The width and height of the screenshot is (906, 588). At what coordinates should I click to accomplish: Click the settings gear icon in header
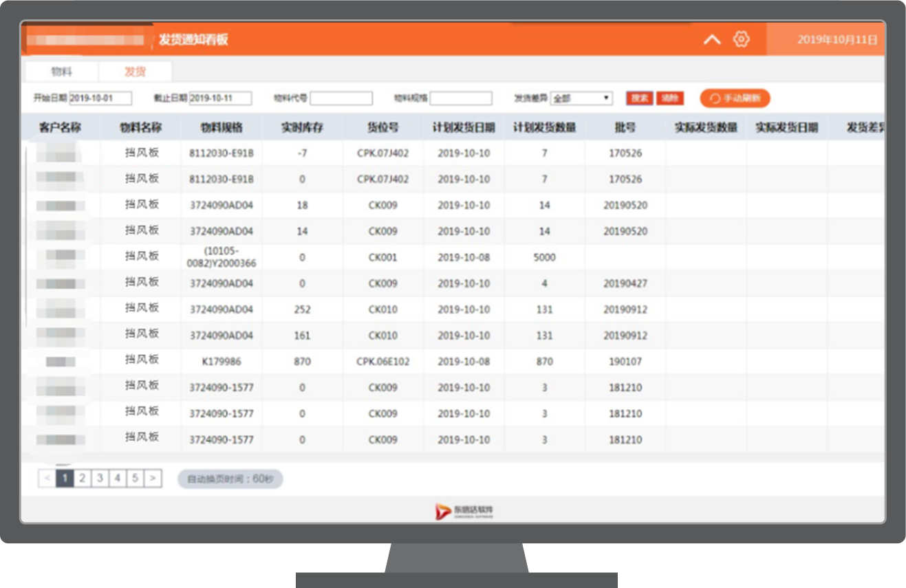click(741, 39)
